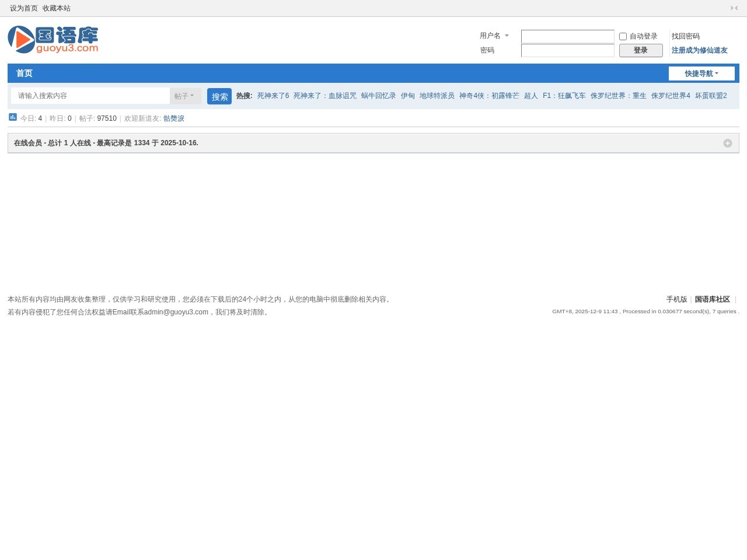Image resolution: width=747 pixels, height=560 pixels.
Task: Click 设为首页 in the top bar
Action: pyautogui.click(x=24, y=8)
